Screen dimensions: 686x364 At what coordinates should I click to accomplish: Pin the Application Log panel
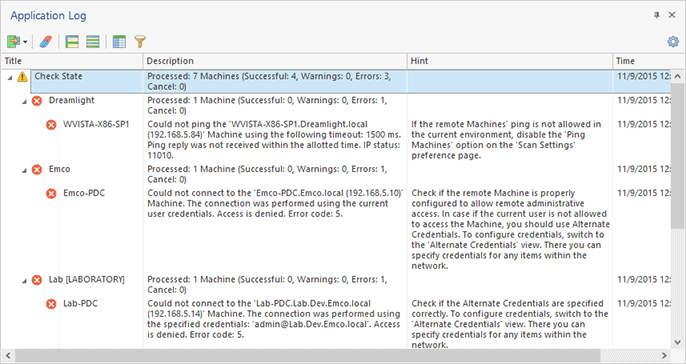pyautogui.click(x=657, y=15)
